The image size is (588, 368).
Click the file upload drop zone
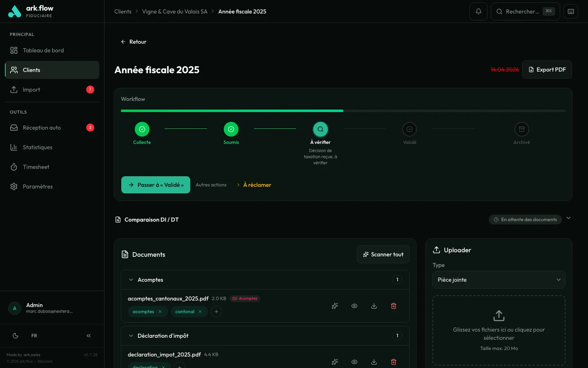499,330
